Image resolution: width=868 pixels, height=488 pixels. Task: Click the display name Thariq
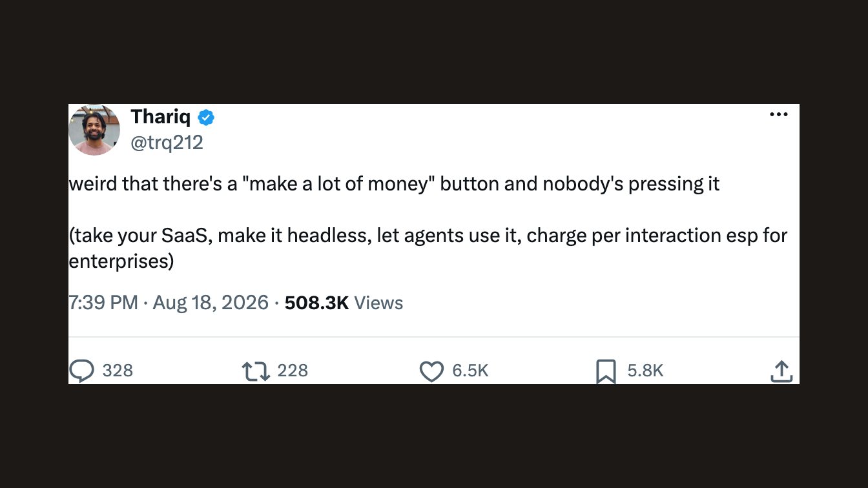[x=161, y=117]
